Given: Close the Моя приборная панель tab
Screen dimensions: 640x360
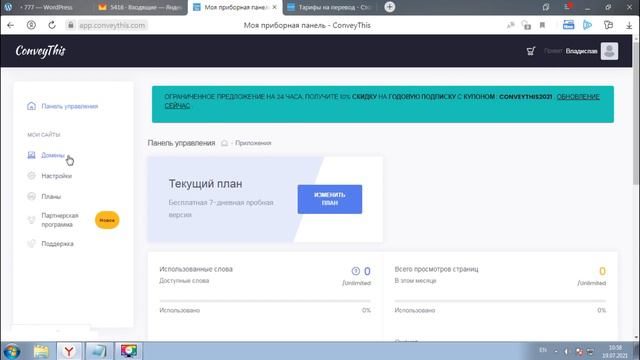Looking at the screenshot, I should 274,7.
